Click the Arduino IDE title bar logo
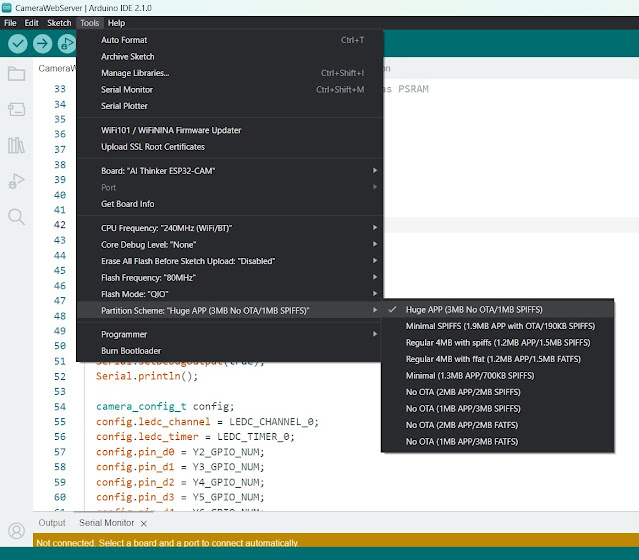639x560 pixels. pyautogui.click(x=7, y=8)
